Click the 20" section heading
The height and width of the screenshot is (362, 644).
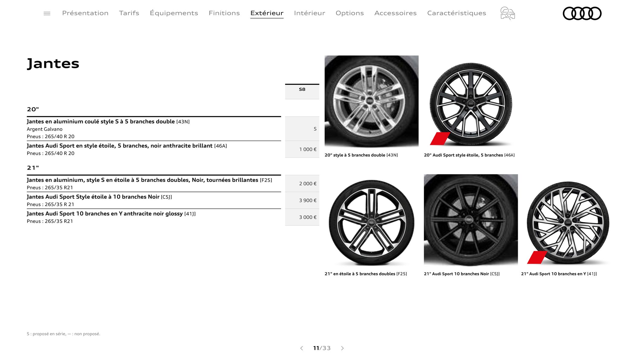coord(33,109)
